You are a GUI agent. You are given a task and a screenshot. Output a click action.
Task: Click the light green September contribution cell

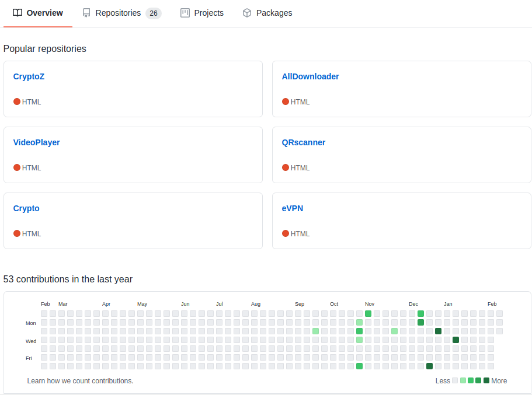(315, 331)
